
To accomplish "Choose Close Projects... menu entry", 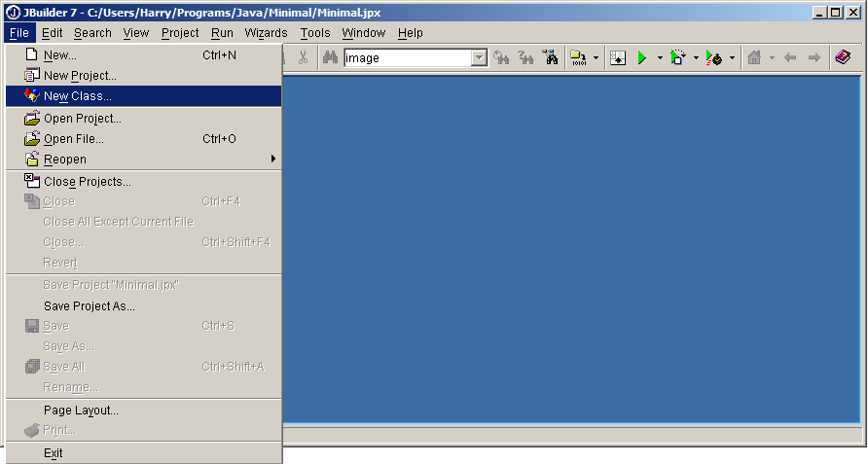I will [x=143, y=182].
